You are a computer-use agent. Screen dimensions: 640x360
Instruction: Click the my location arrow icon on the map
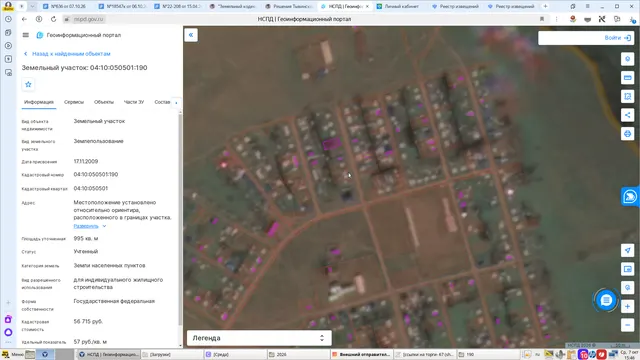pyautogui.click(x=627, y=250)
